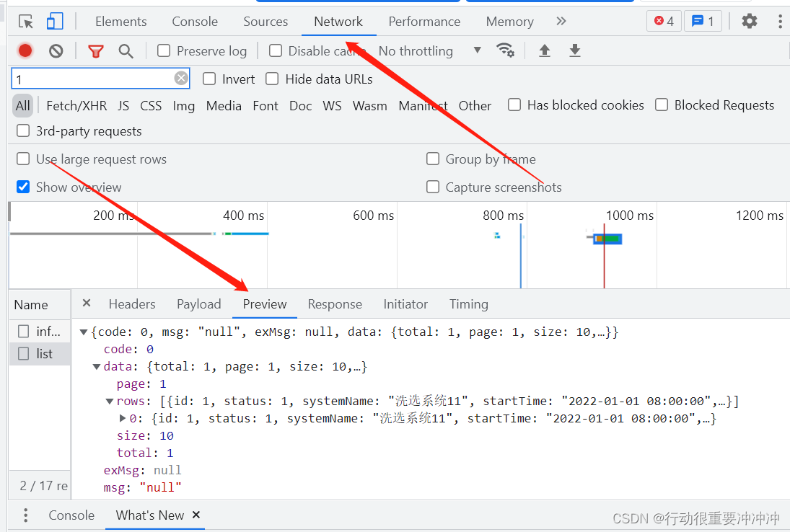Image resolution: width=790 pixels, height=532 pixels.
Task: Export HAR file download arrow icon
Action: click(x=575, y=50)
